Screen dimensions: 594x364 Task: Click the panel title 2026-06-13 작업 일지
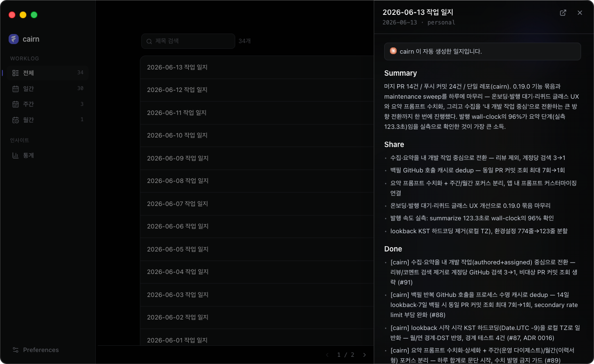coord(418,12)
